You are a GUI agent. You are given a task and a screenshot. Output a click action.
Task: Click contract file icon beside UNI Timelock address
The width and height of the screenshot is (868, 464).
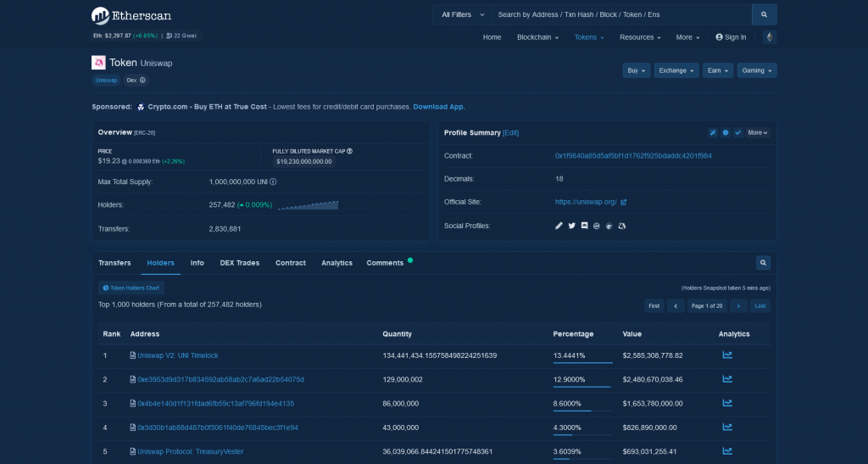133,355
